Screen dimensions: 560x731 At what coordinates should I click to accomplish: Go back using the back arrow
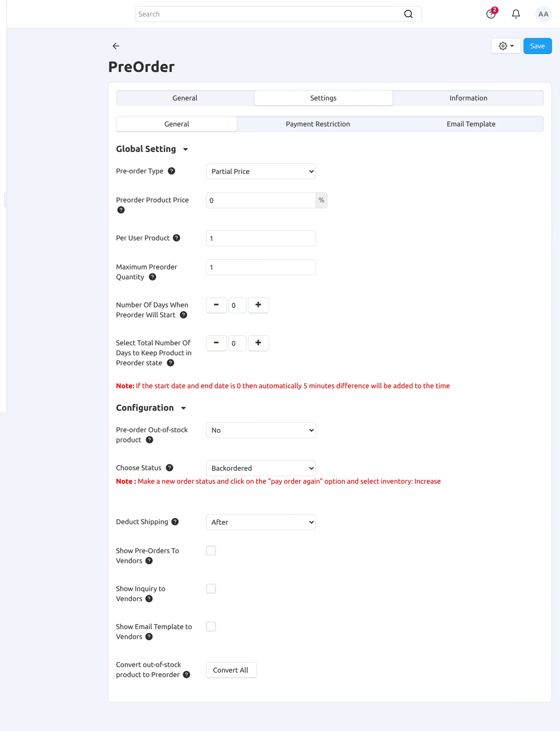(x=116, y=46)
